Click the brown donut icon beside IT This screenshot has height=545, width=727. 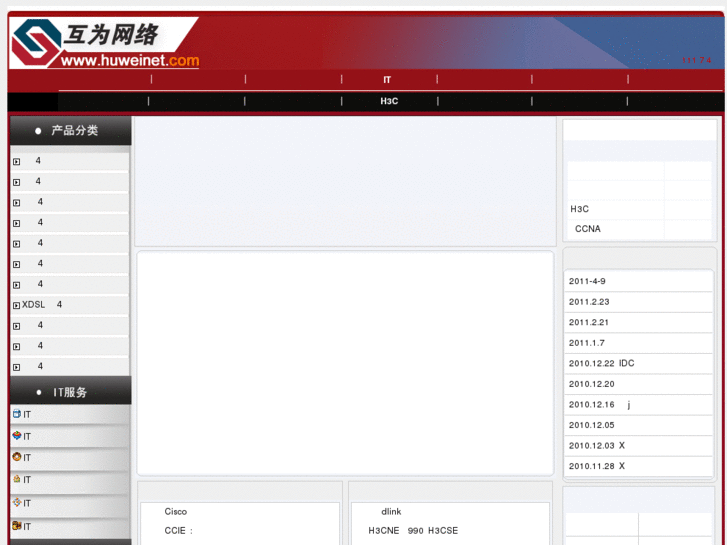coord(17,456)
